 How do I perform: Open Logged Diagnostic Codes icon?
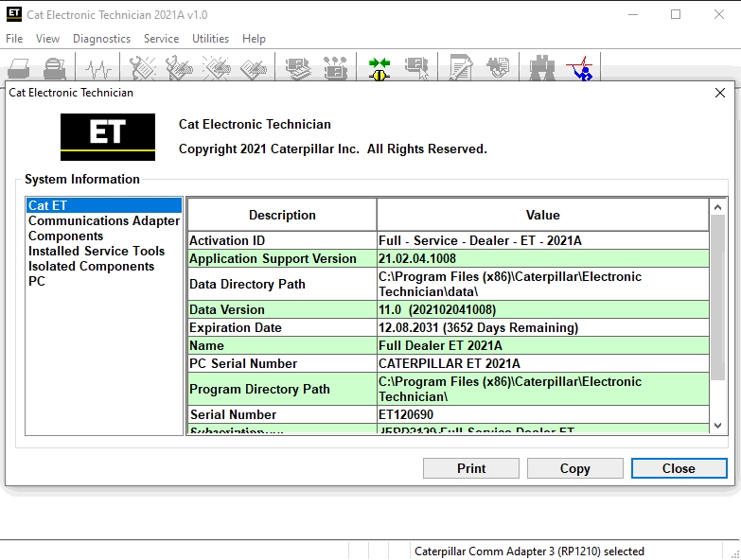[x=179, y=68]
